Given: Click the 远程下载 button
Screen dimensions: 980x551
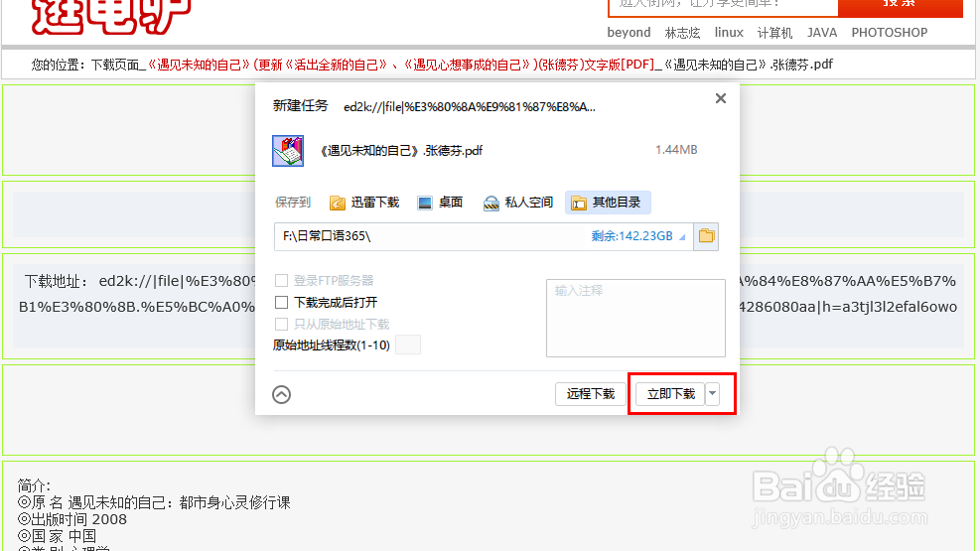Looking at the screenshot, I should [591, 394].
